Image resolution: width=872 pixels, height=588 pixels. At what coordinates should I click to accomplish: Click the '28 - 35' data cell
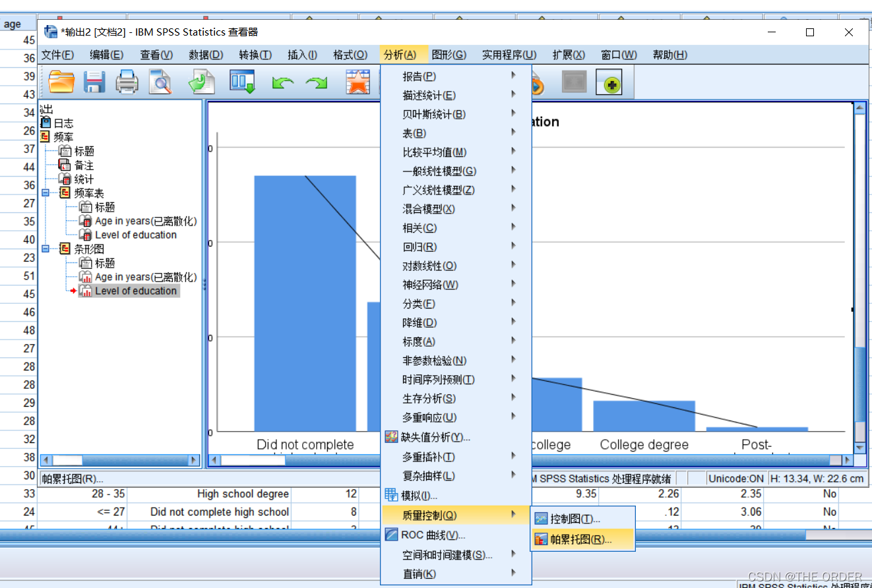(x=82, y=494)
